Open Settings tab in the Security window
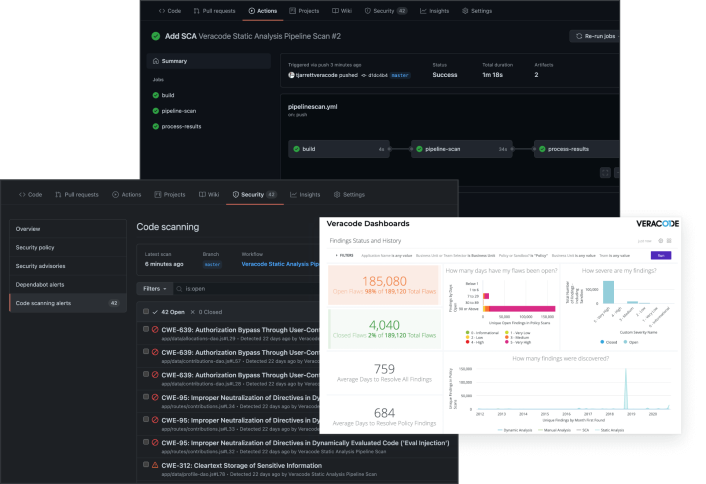This screenshot has width=706, height=484. [349, 195]
